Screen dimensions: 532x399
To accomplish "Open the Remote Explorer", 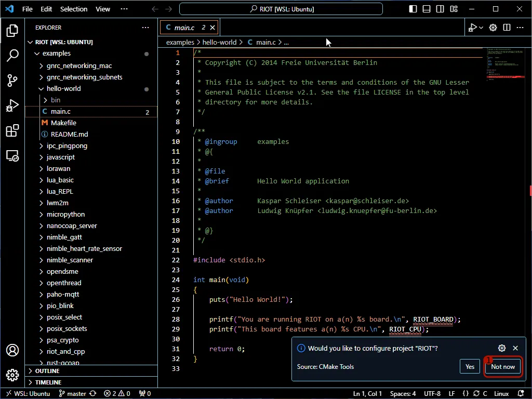I will (12, 155).
